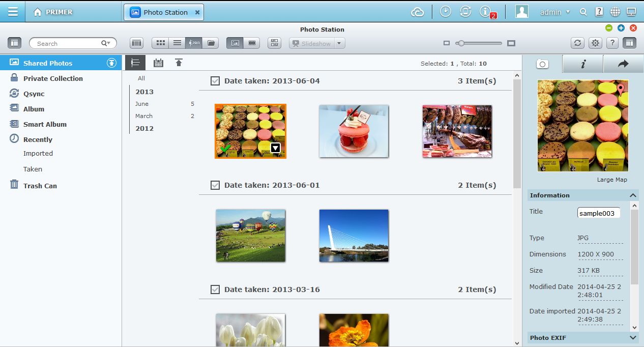Show photos only filter
The width and height of the screenshot is (644, 347).
click(x=235, y=43)
